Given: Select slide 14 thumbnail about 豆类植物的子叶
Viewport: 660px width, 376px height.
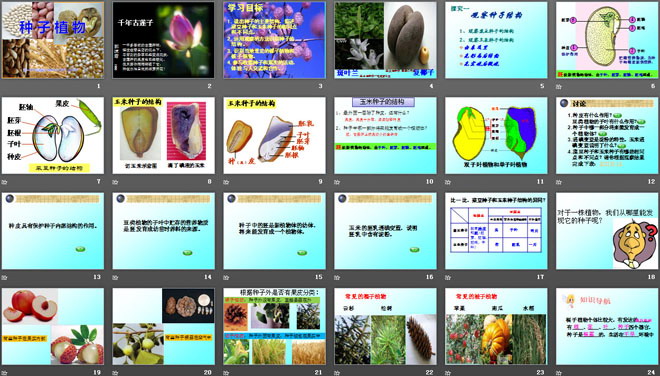Looking at the screenshot, I should point(163,231).
